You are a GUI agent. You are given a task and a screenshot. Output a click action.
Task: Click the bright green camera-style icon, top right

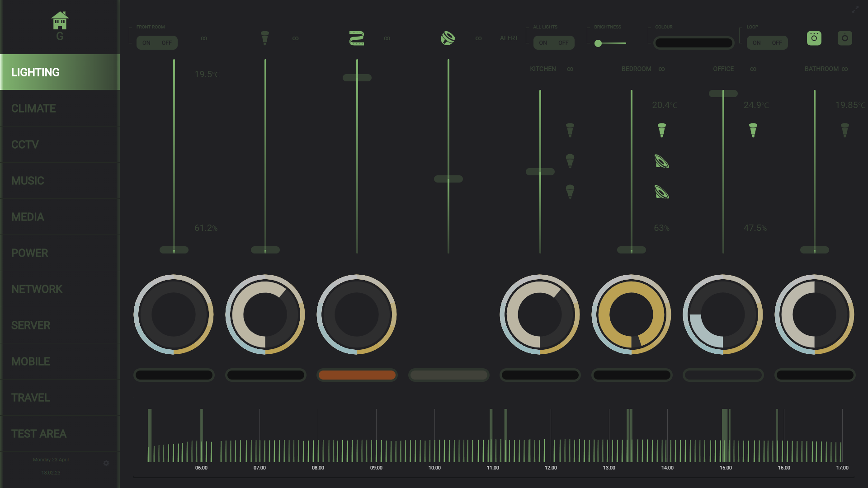[814, 38]
